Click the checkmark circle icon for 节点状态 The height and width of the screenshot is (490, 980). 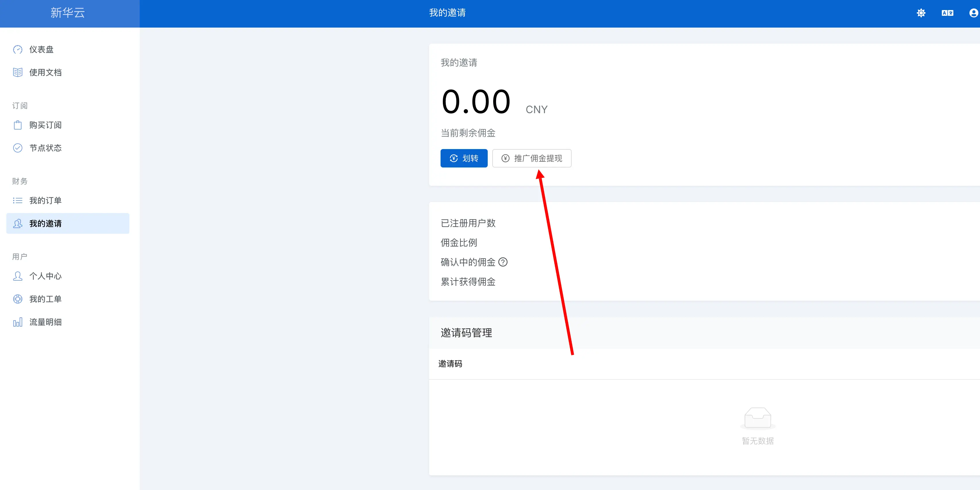click(x=18, y=148)
